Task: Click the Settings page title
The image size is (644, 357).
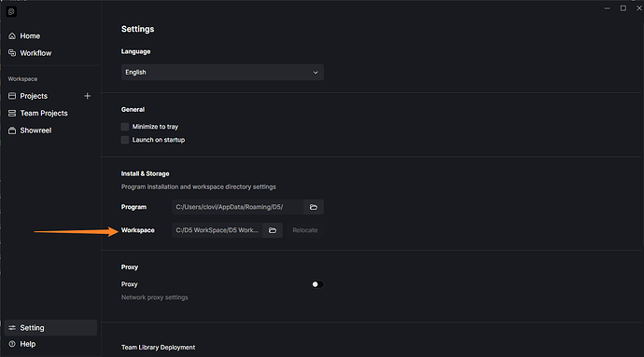Action: [137, 29]
